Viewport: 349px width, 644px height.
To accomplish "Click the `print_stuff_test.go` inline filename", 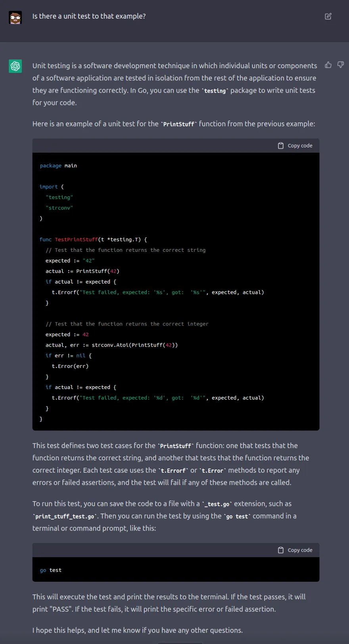I will click(x=65, y=516).
